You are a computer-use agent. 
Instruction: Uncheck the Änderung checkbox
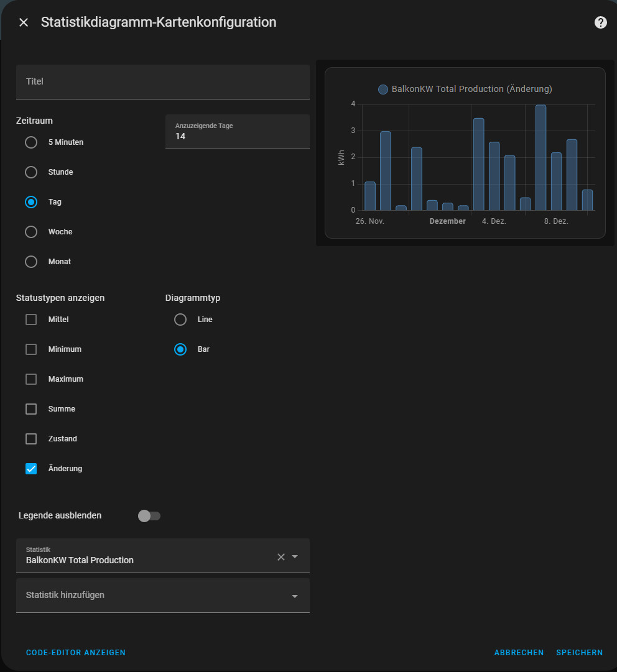31,469
